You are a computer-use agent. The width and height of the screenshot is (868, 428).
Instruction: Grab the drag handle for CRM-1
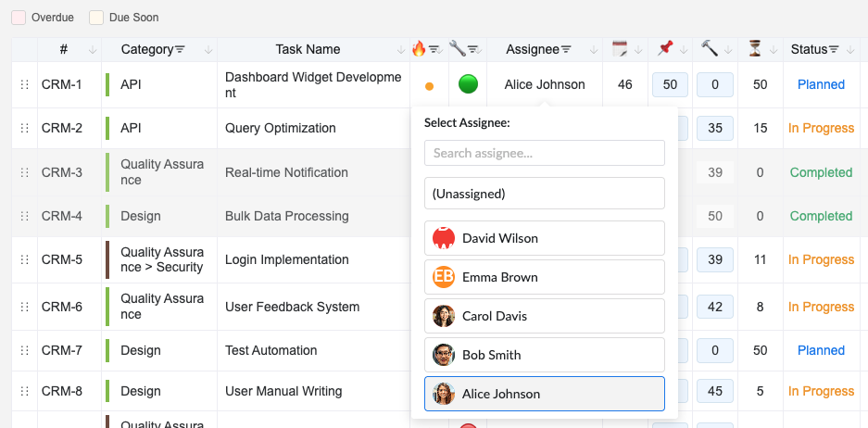[x=24, y=84]
